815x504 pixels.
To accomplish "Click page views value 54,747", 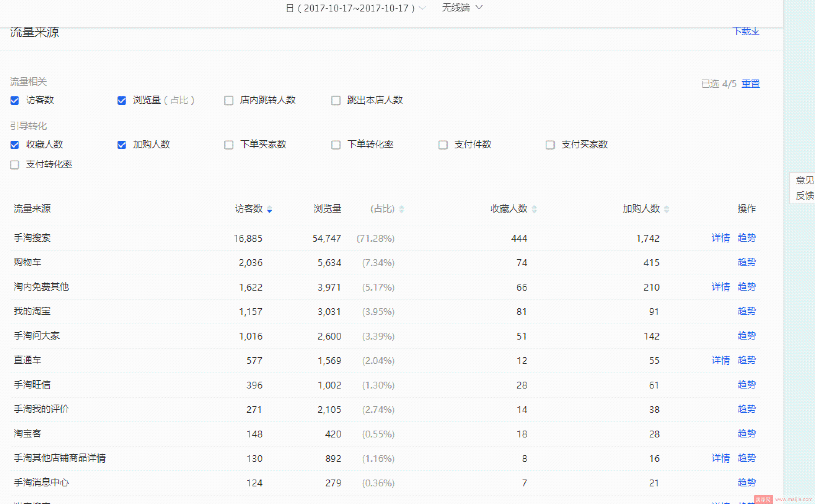I will [327, 238].
